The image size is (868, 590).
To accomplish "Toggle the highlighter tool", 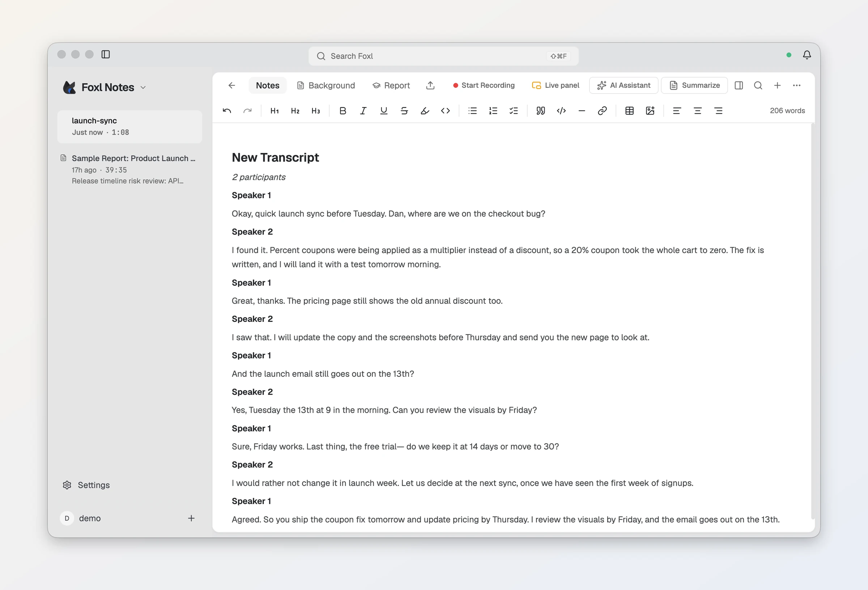I will tap(425, 111).
